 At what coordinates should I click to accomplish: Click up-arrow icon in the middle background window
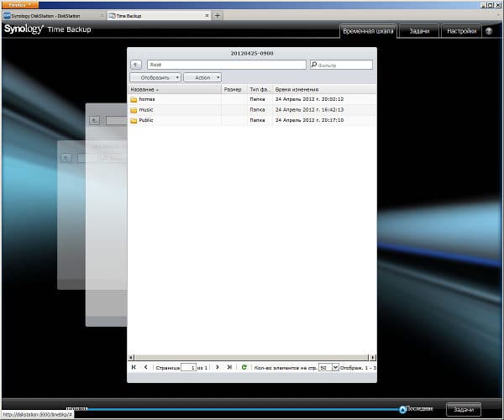click(x=94, y=120)
